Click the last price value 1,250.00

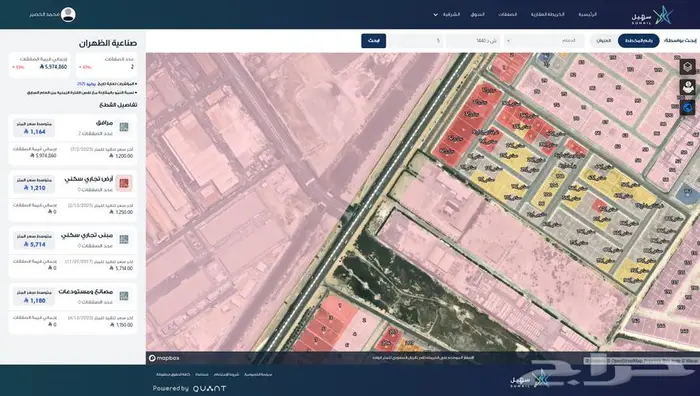(x=121, y=212)
